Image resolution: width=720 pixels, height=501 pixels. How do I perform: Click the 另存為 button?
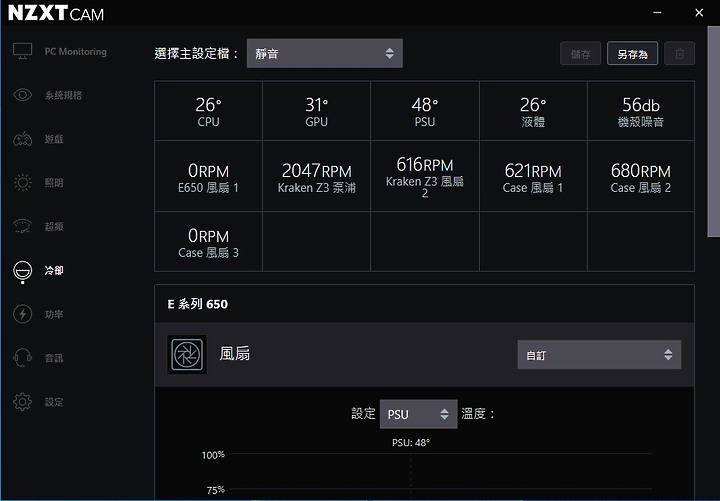(632, 54)
